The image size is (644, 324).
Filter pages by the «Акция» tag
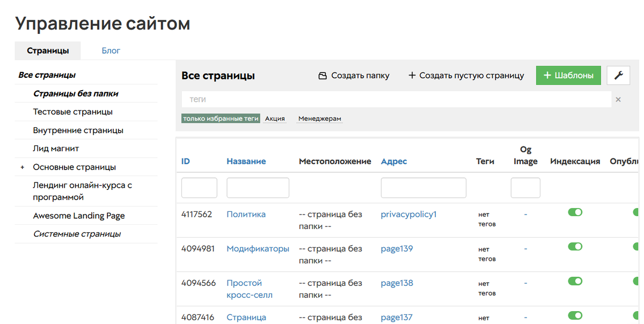tap(274, 119)
